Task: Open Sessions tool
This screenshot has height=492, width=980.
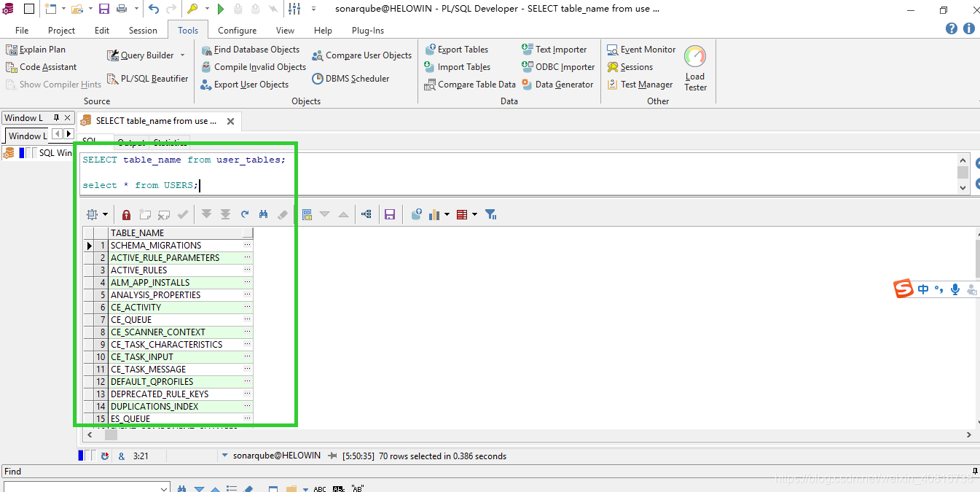Action: (630, 67)
